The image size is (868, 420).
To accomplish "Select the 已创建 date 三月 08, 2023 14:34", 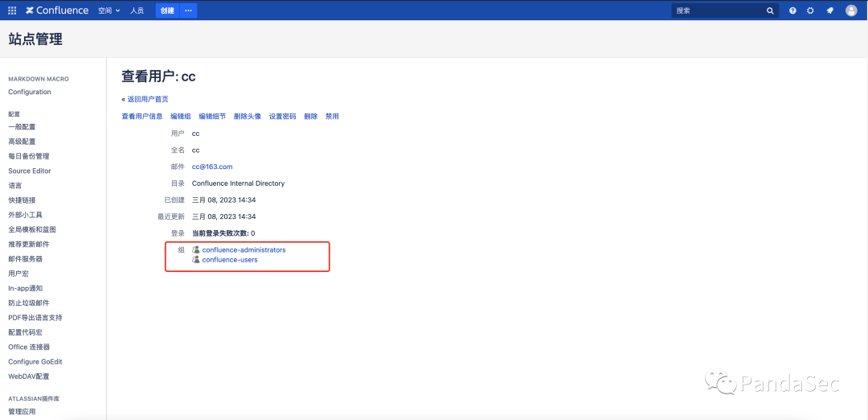I will tap(223, 200).
